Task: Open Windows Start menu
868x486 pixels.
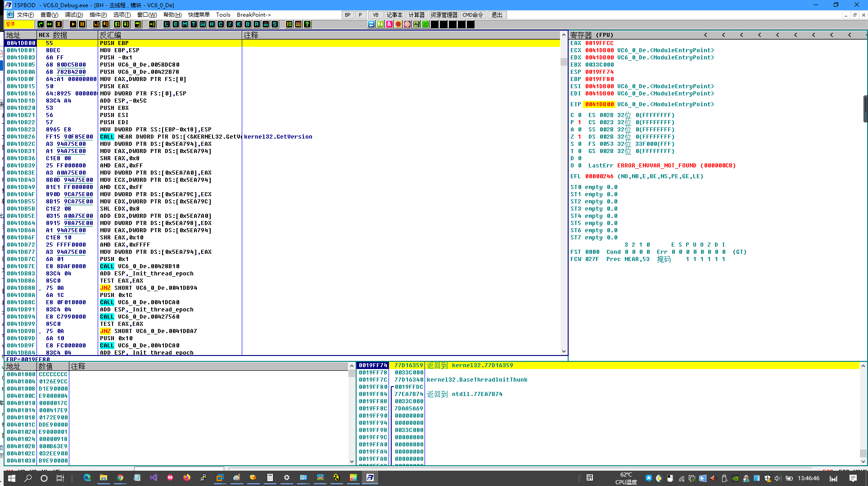Action: point(11,478)
